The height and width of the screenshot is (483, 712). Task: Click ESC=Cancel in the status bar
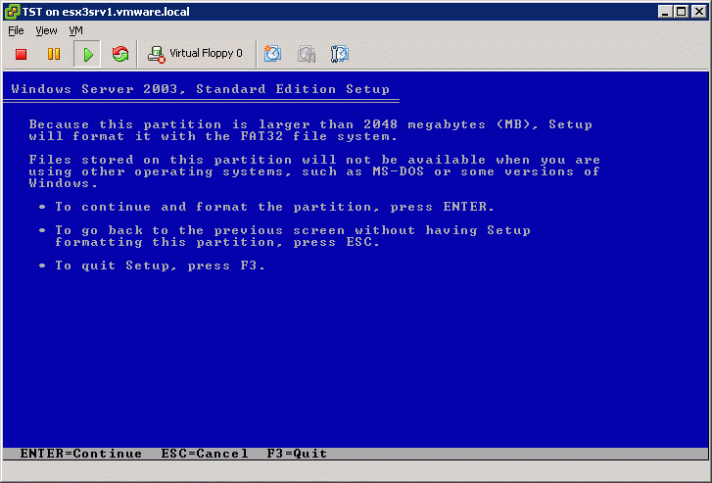click(205, 453)
